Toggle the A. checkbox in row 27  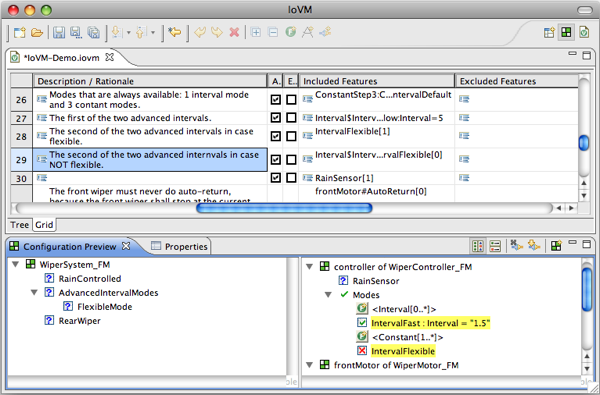coord(276,118)
